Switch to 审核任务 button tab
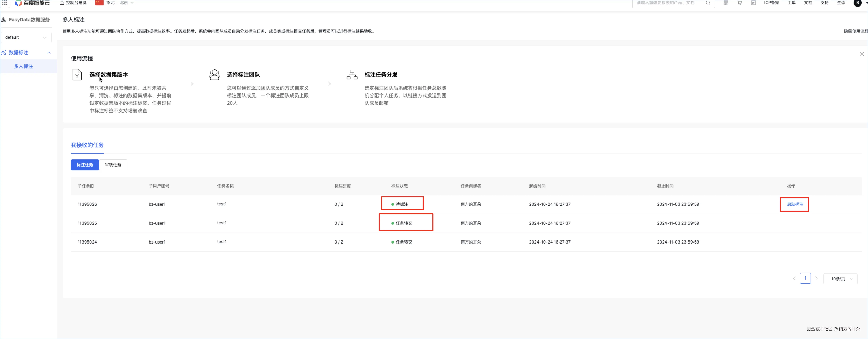Viewport: 868px width, 339px height. tap(113, 165)
